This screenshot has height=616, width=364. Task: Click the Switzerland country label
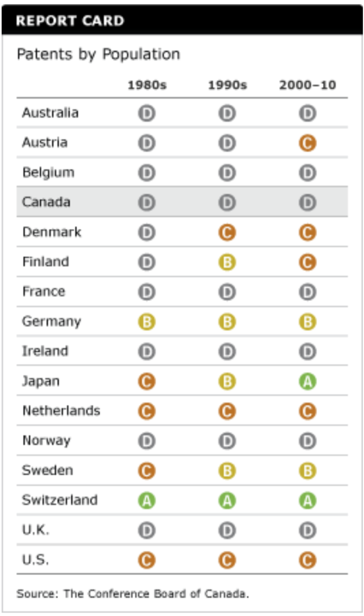pos(60,500)
